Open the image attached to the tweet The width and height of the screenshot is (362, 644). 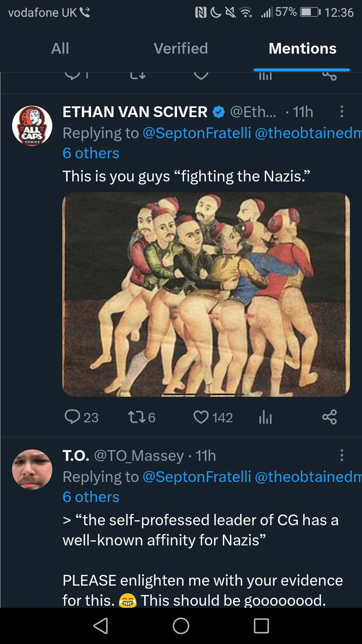206,294
